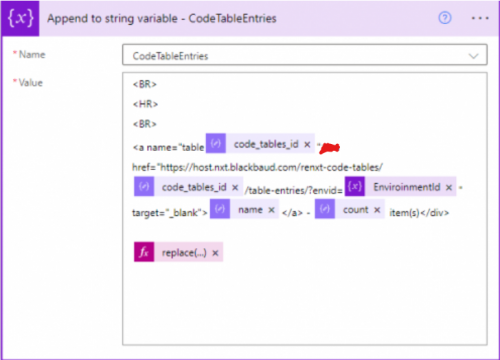Expand the Name dropdown chevron
The image size is (500, 360).
(474, 56)
